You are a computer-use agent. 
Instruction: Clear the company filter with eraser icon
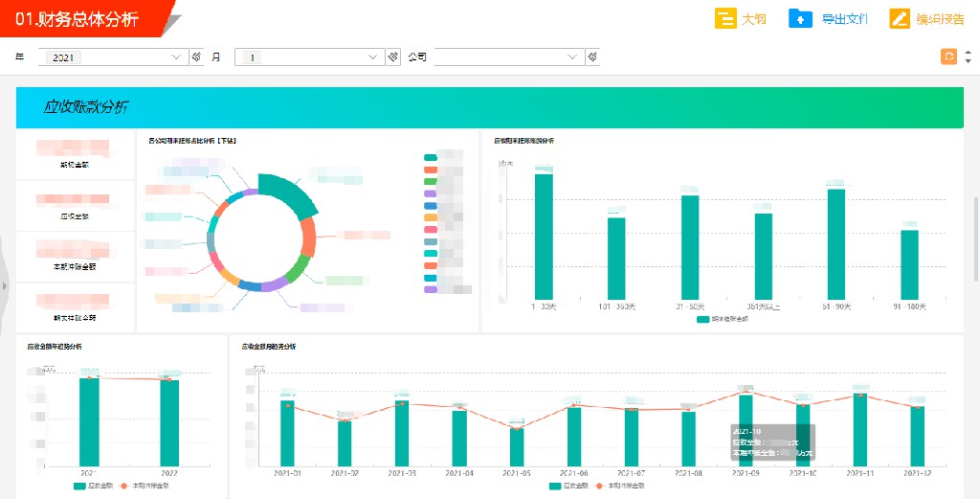click(592, 57)
